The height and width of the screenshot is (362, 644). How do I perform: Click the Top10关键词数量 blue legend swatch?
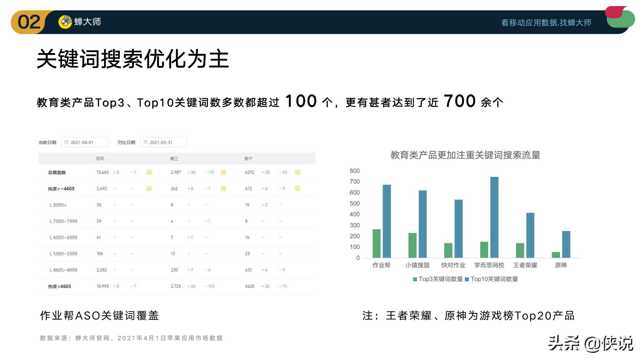click(x=467, y=279)
